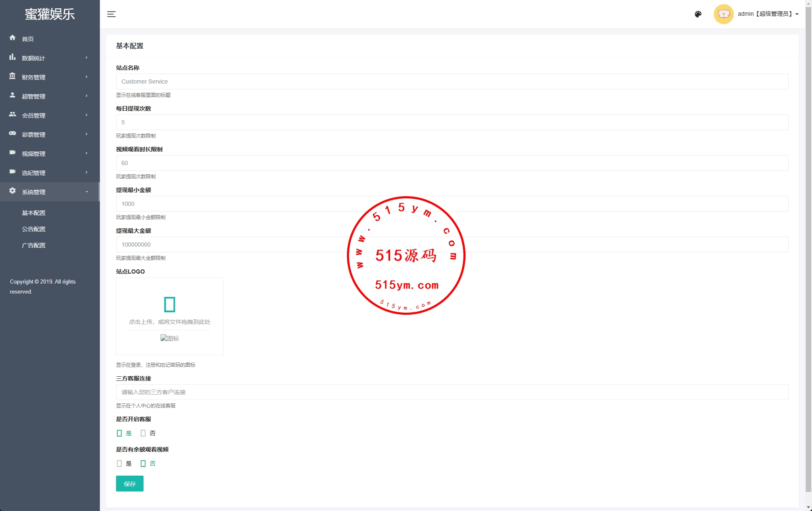Open the 公告配置 submenu item
This screenshot has width=812, height=511.
coord(34,229)
